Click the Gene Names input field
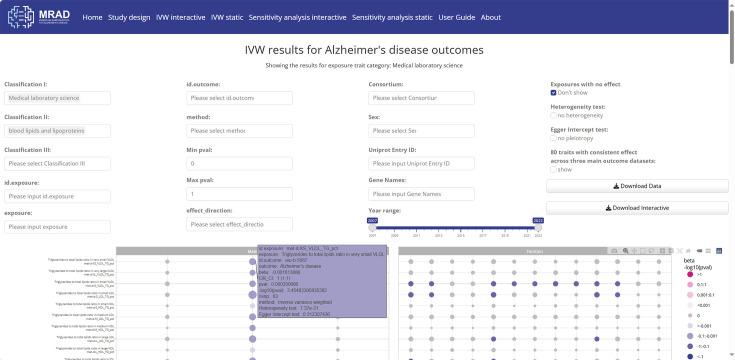 click(421, 194)
